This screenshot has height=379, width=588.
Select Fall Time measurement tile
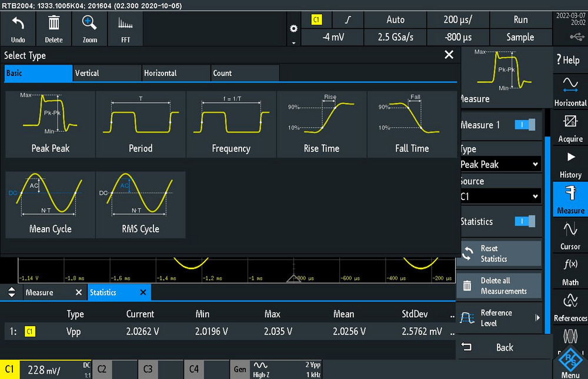click(x=412, y=124)
